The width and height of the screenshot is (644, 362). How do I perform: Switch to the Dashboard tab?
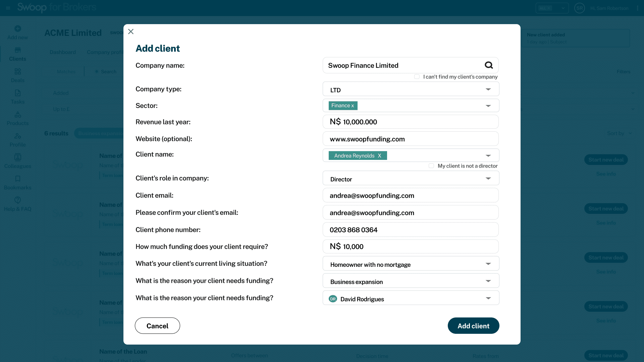[63, 52]
